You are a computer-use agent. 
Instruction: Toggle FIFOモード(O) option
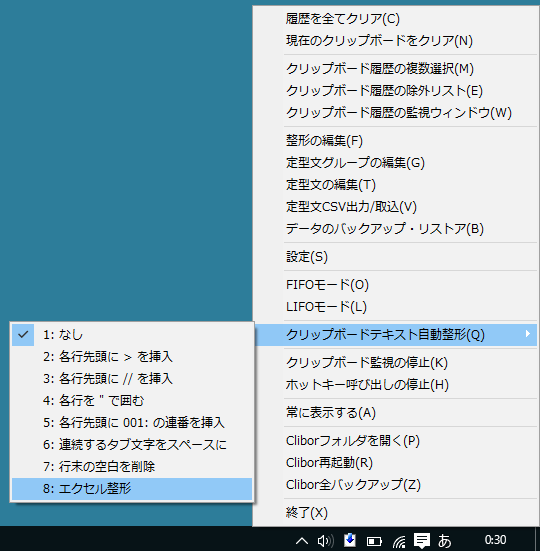395,285
